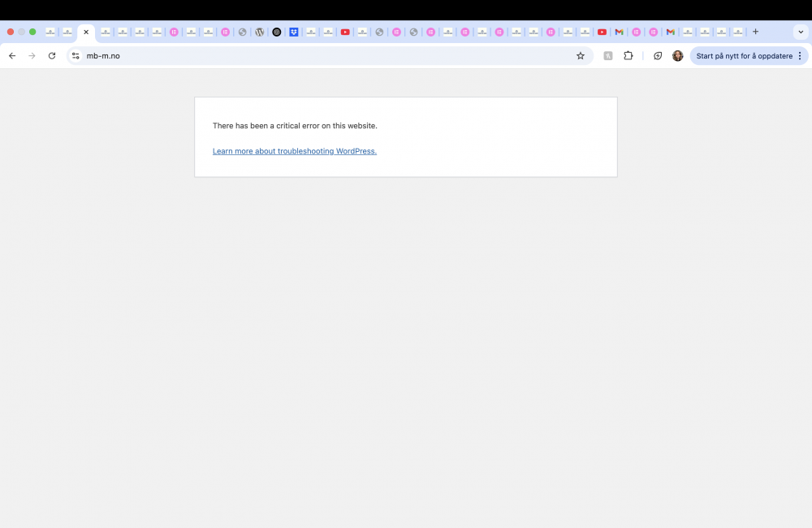Click the grey extension icon beside the puzzle piece
Image resolution: width=812 pixels, height=528 pixels.
coord(608,56)
